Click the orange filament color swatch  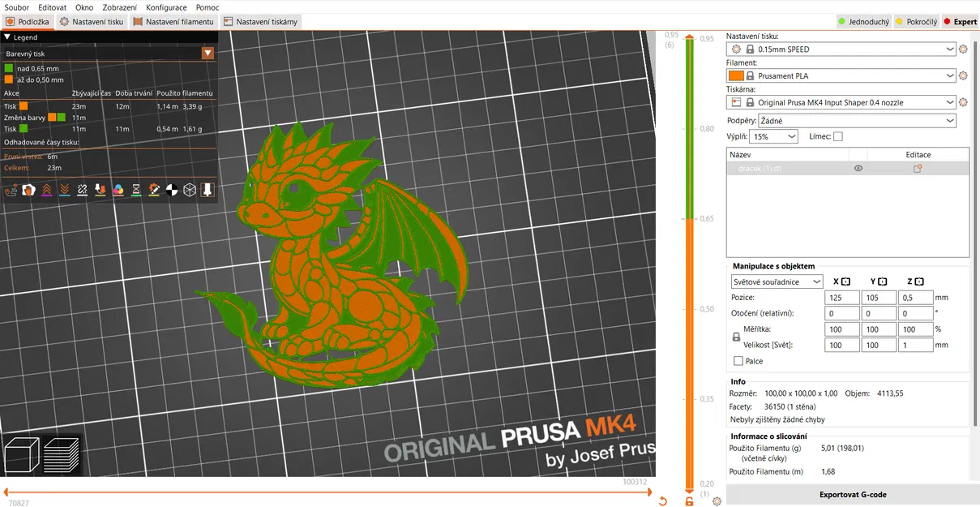(x=736, y=76)
